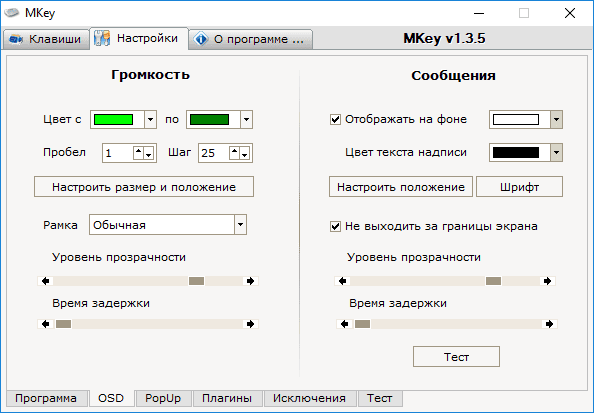Minimize the MKey window
Viewport: 594px width, 413px height.
pyautogui.click(x=479, y=13)
